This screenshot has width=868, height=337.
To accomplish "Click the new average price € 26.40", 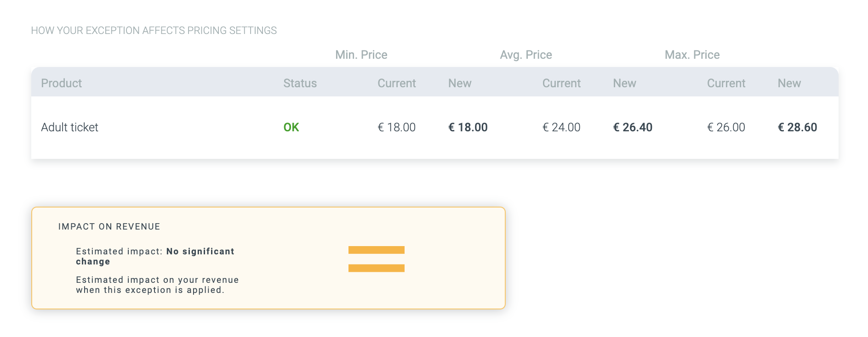I will pos(633,128).
